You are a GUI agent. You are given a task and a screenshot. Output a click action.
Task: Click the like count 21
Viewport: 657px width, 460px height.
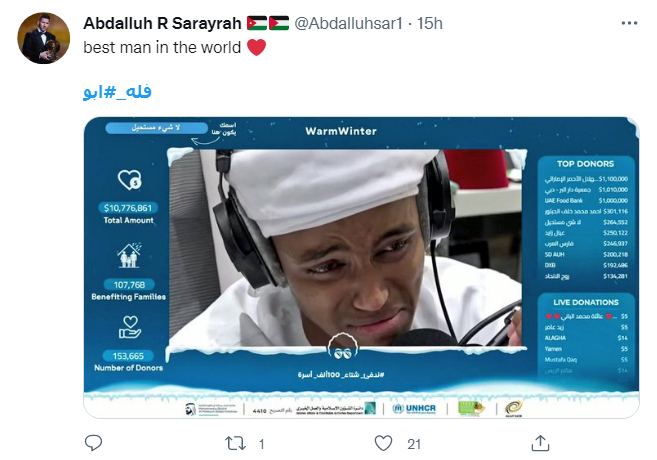coord(414,444)
